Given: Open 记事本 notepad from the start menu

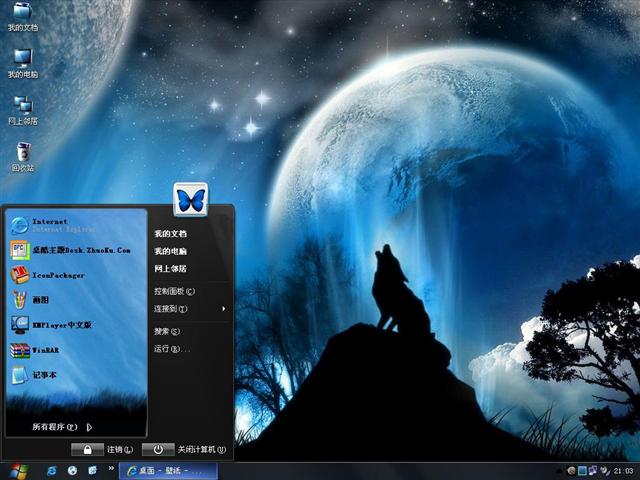Looking at the screenshot, I should (77, 375).
